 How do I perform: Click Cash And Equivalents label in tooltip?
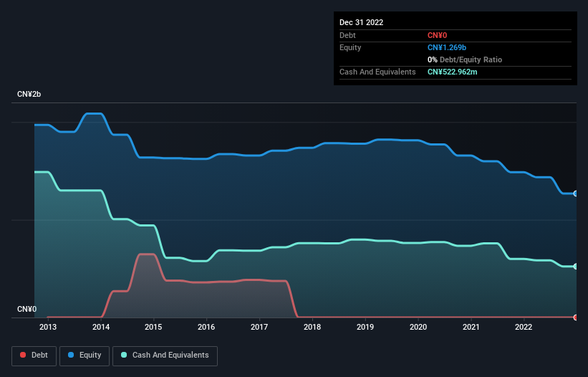(x=377, y=72)
